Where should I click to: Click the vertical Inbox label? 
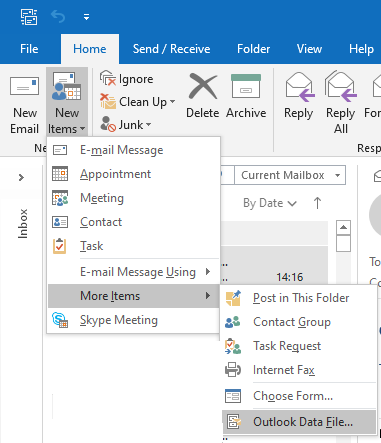click(x=23, y=223)
